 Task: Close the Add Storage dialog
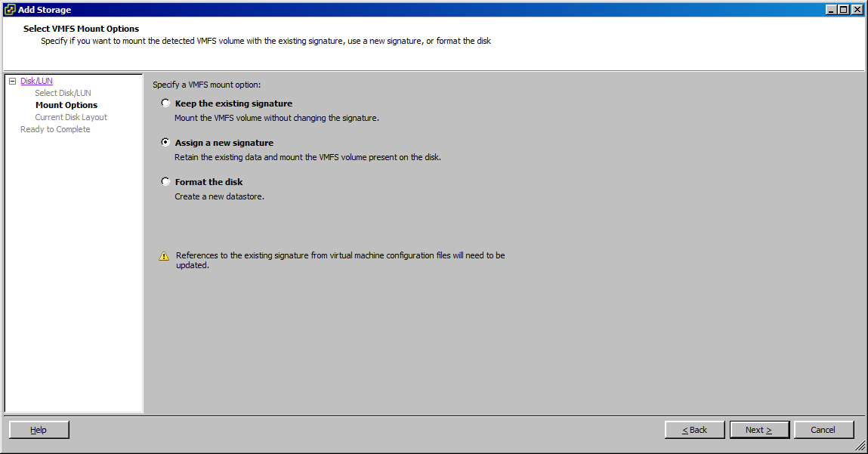[857, 10]
